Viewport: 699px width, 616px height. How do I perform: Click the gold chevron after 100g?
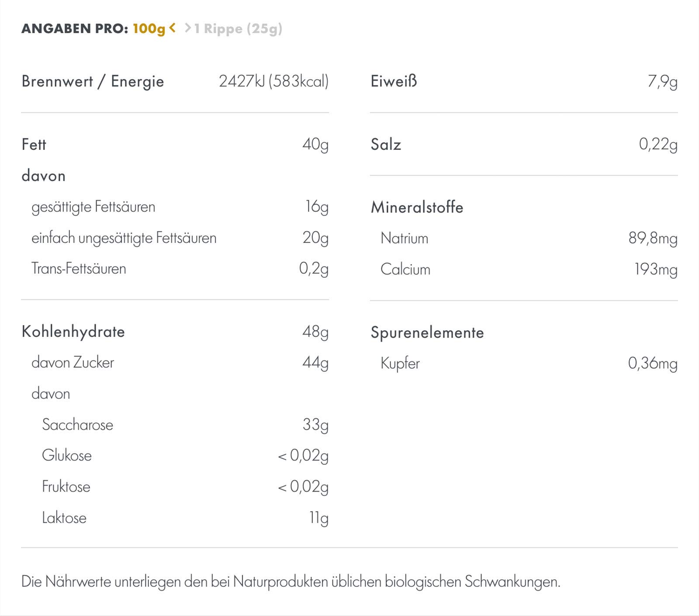pyautogui.click(x=173, y=28)
